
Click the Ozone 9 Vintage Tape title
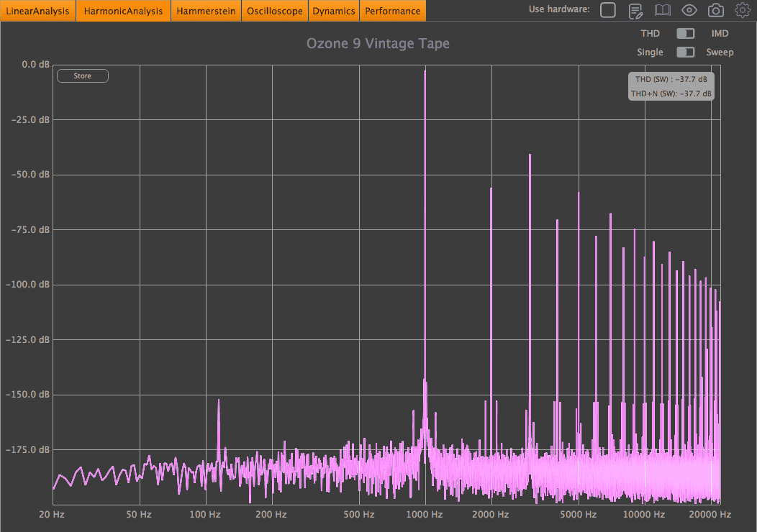(x=378, y=43)
